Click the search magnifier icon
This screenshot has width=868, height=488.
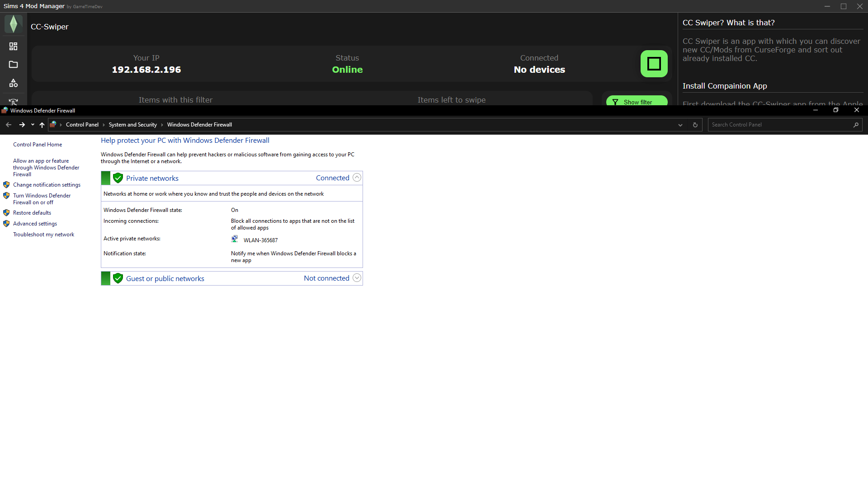(856, 125)
